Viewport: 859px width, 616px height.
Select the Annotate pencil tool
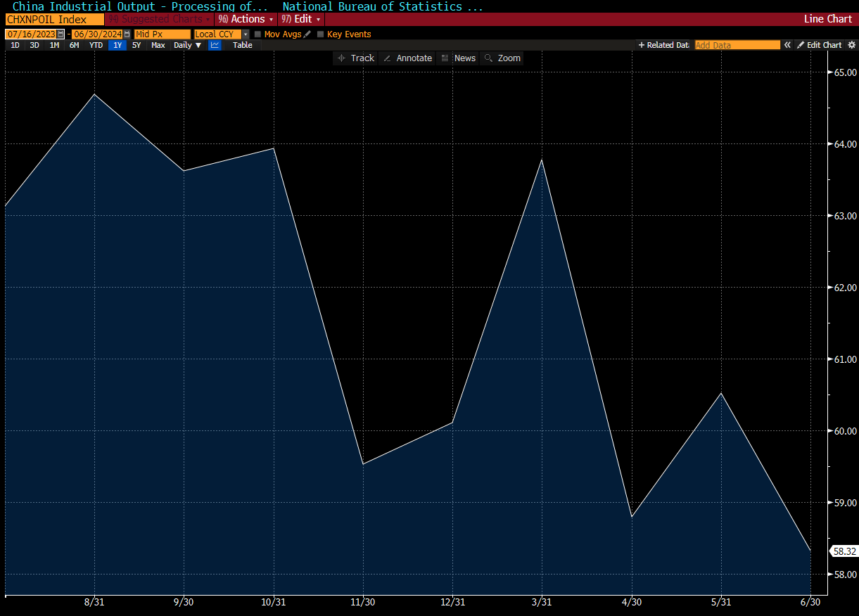point(407,58)
